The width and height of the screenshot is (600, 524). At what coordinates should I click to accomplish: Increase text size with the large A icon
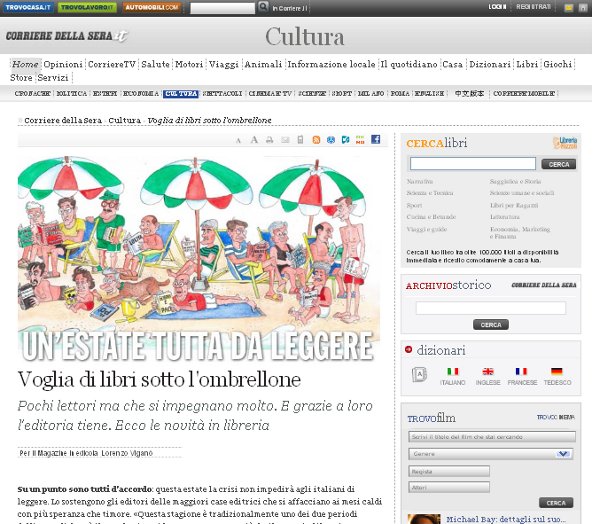[254, 140]
